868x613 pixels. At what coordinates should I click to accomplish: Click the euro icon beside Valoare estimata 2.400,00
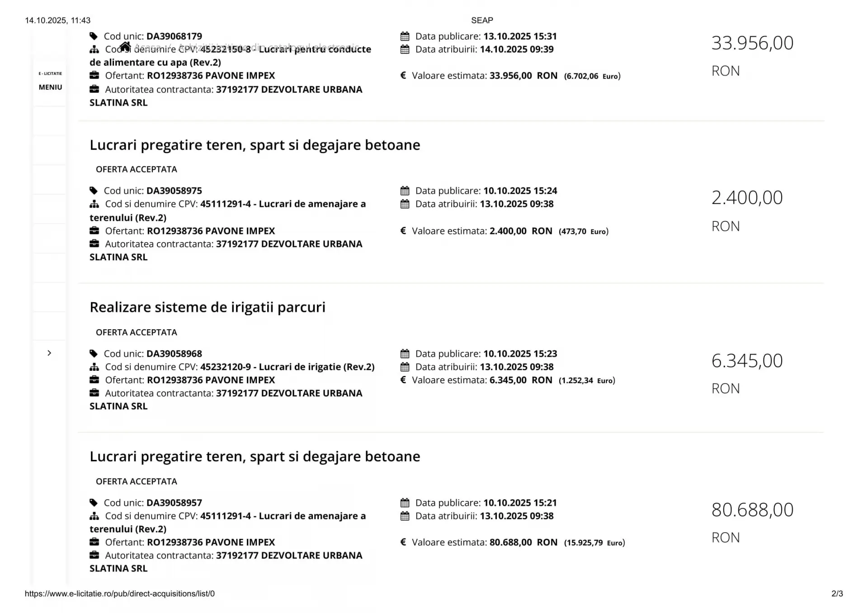403,231
